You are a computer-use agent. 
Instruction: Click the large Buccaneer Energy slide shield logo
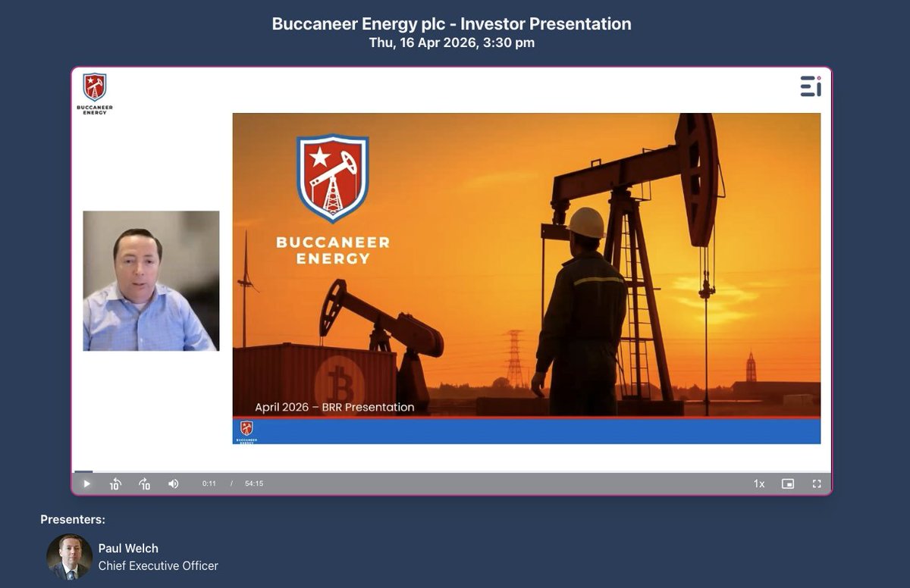click(x=332, y=179)
